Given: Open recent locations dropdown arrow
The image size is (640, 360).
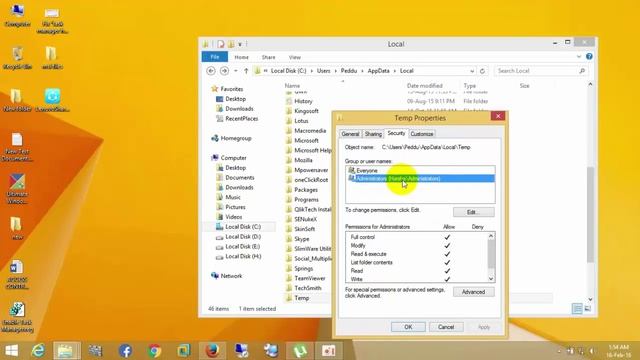Looking at the screenshot, I should 236,71.
